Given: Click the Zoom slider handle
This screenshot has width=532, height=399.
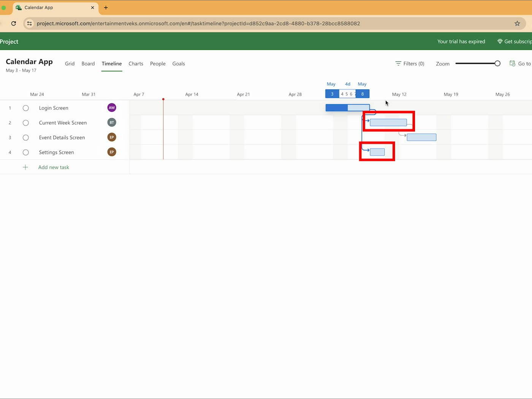Looking at the screenshot, I should (497, 63).
